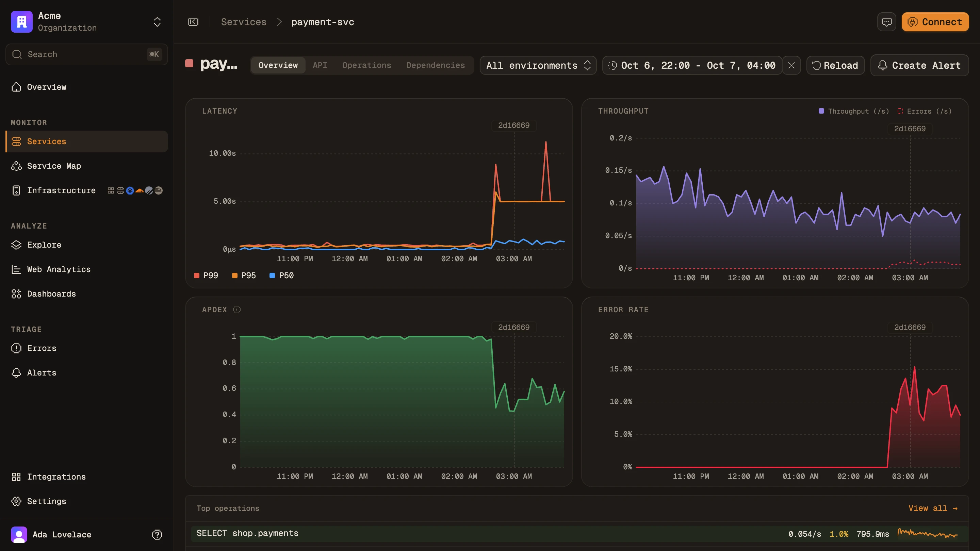This screenshot has width=980, height=551.
Task: Clear the time range with the X button
Action: point(791,65)
